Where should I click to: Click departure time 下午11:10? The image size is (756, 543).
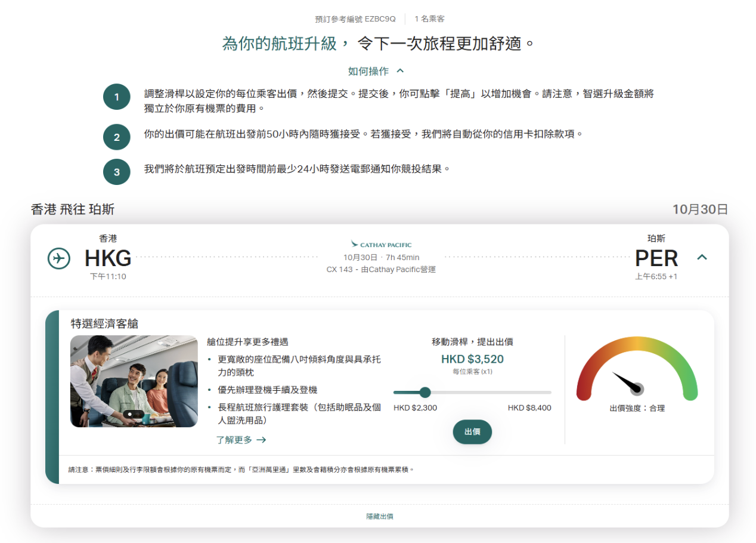pos(108,276)
